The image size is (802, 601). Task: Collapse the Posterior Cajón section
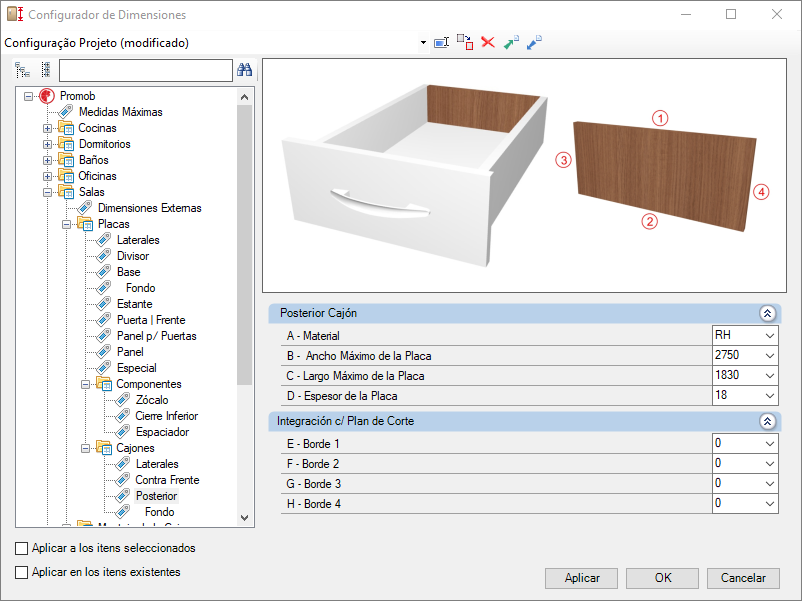point(767,314)
